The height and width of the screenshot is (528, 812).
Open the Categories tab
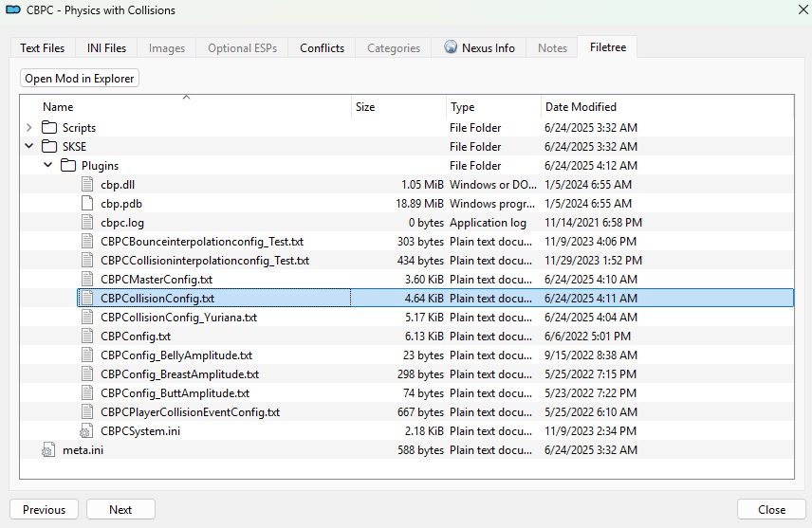click(394, 48)
